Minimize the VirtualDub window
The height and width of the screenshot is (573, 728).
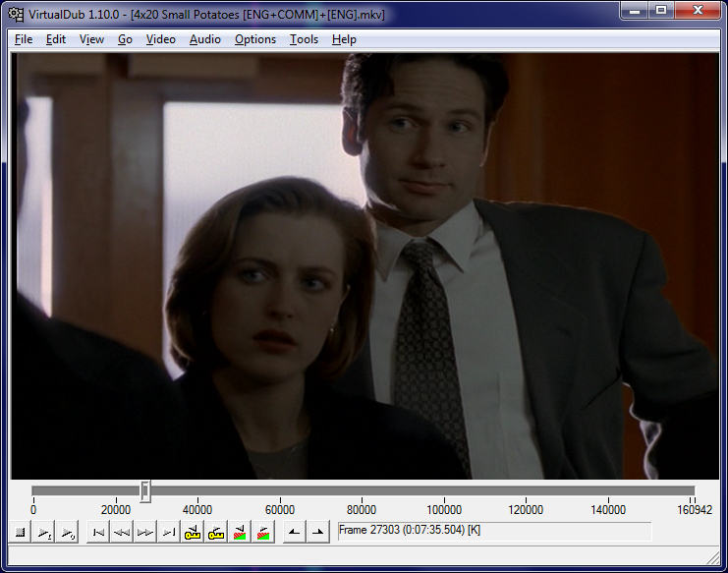coord(635,10)
